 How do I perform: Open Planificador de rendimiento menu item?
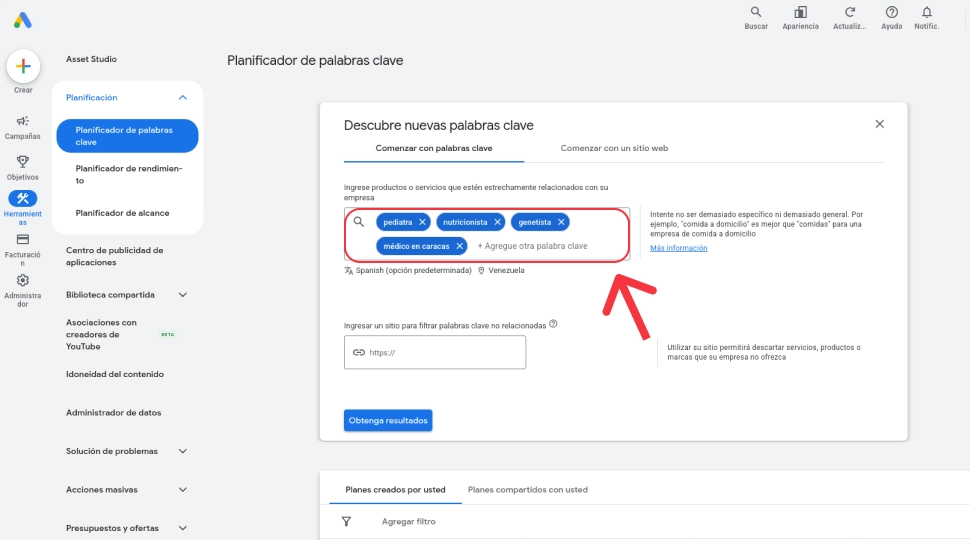(x=127, y=174)
